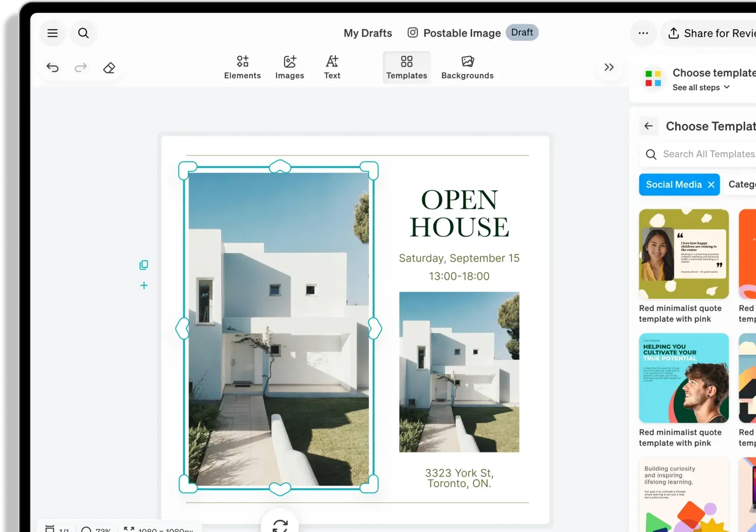Select the green quote template thumbnail
Screen dimensions: 756x532
click(684, 254)
